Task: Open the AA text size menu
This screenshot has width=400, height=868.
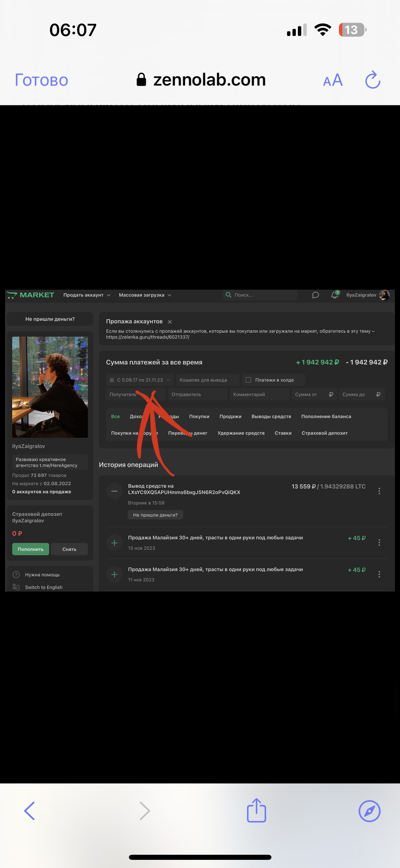Action: 333,80
